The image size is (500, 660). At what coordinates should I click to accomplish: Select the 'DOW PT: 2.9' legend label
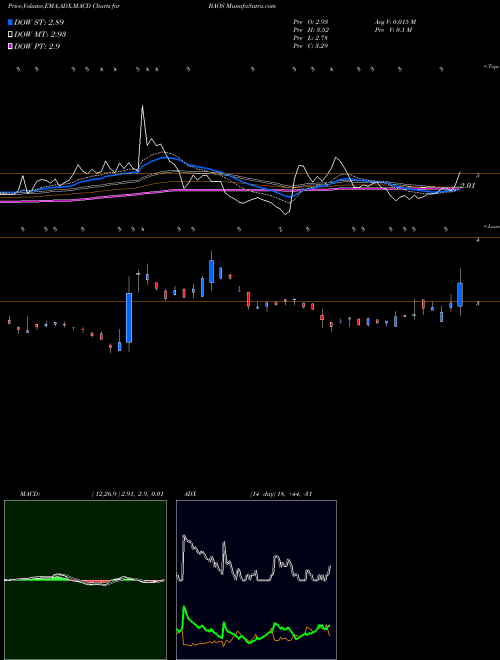(37, 46)
